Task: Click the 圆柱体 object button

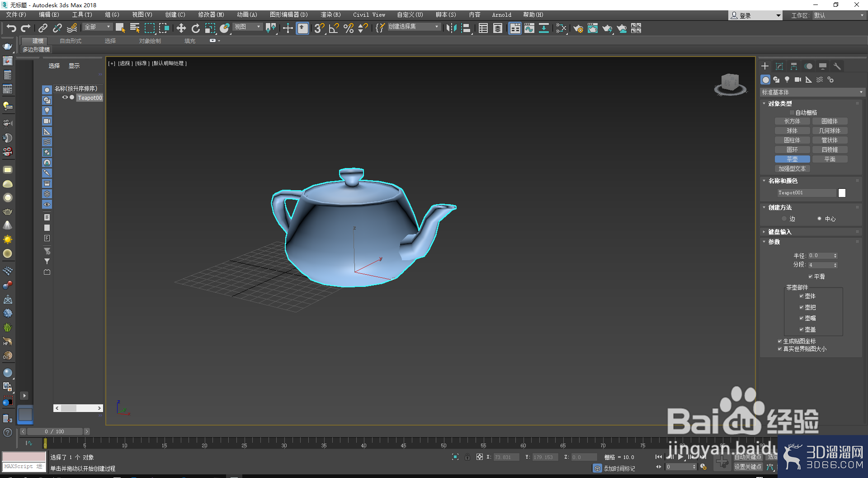Action: [x=792, y=140]
